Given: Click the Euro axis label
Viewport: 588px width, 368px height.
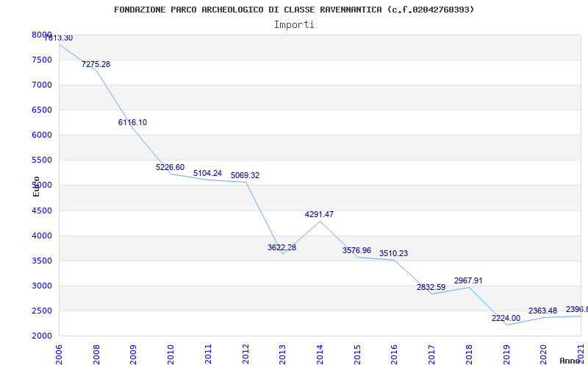Looking at the screenshot, I should [x=36, y=186].
